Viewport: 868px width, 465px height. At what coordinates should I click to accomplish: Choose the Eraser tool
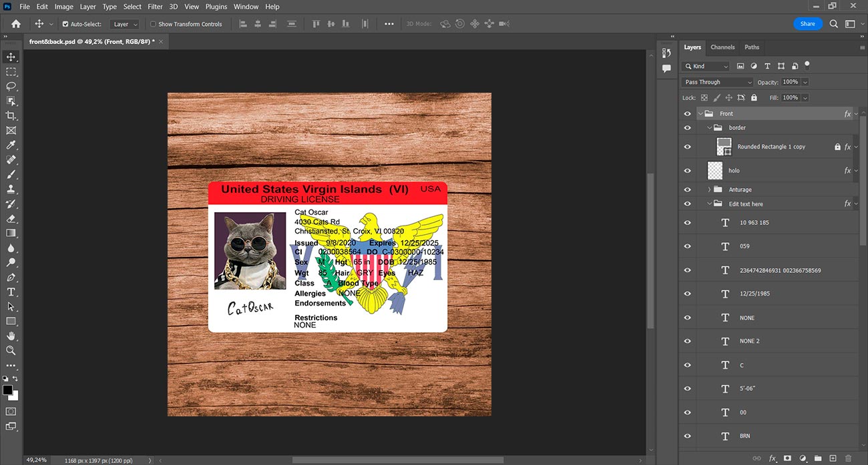point(11,218)
